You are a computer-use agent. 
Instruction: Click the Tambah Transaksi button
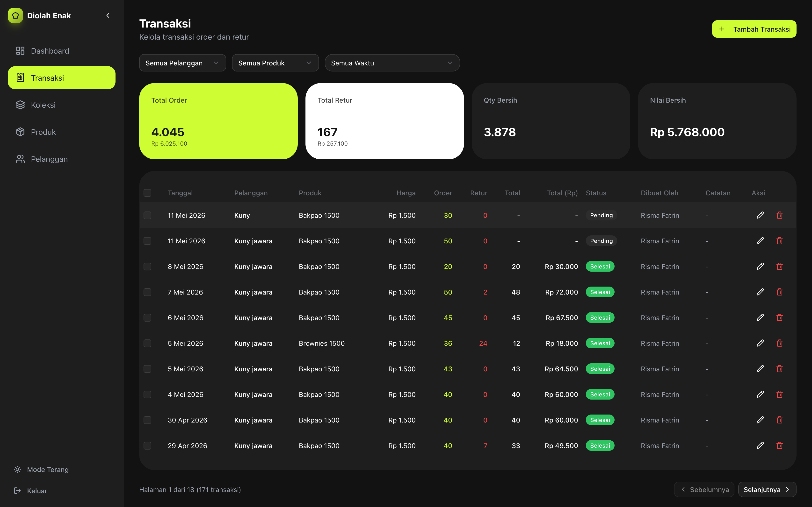click(754, 29)
